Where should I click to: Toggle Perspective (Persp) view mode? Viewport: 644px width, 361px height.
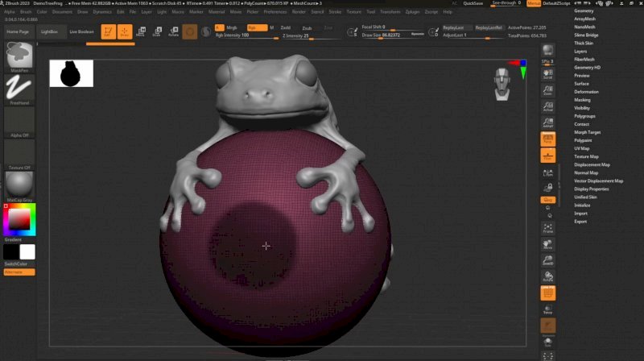pos(548,139)
